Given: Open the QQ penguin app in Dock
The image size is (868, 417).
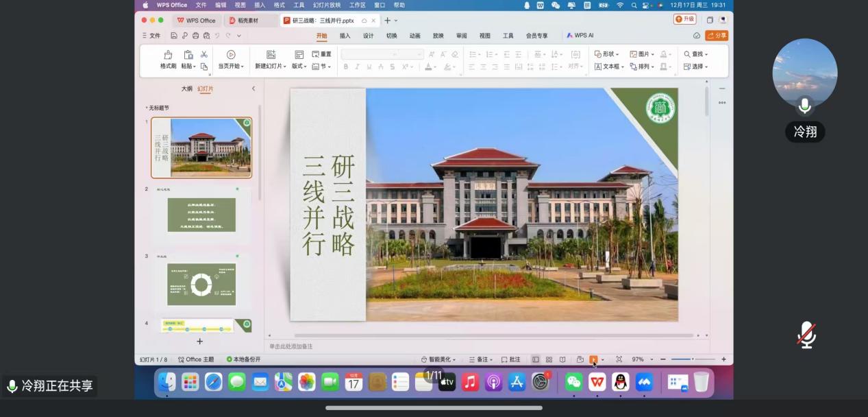Looking at the screenshot, I should coord(621,382).
